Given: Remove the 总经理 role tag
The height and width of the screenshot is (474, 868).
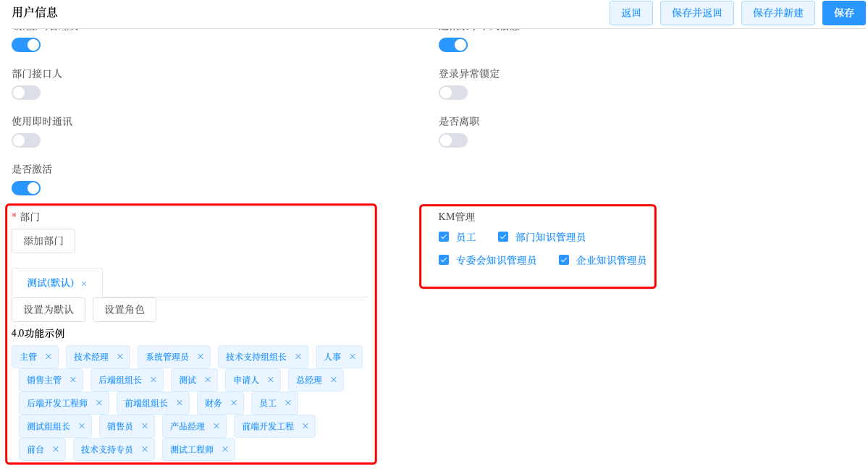Looking at the screenshot, I should (334, 380).
